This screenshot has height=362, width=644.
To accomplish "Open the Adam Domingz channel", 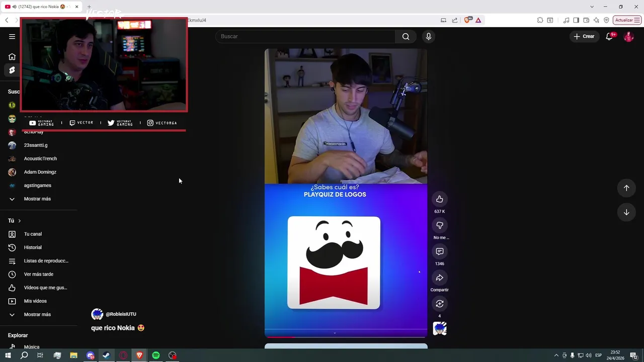I will pos(40,172).
